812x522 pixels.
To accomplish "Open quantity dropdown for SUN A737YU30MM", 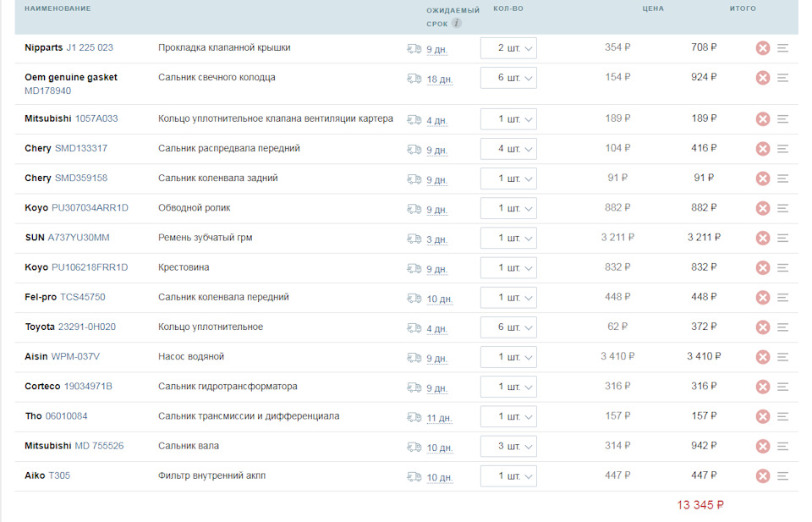I will (x=508, y=239).
